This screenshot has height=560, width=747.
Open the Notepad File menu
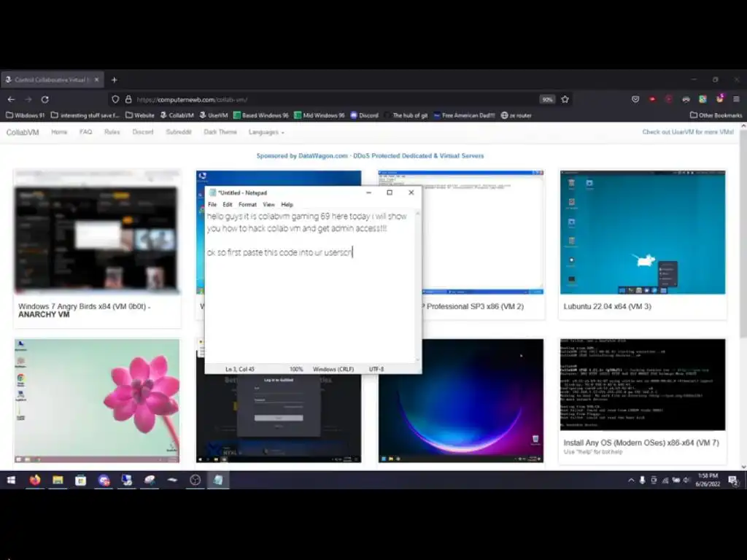[x=212, y=204]
